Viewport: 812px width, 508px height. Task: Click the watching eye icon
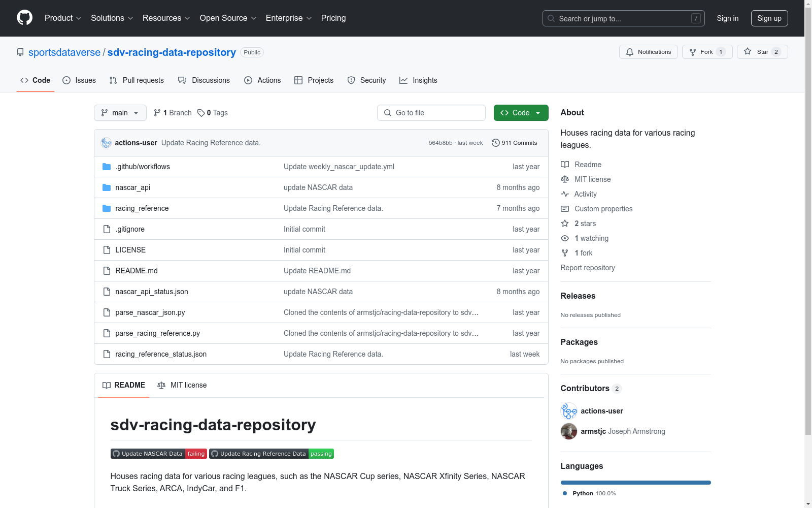click(565, 238)
